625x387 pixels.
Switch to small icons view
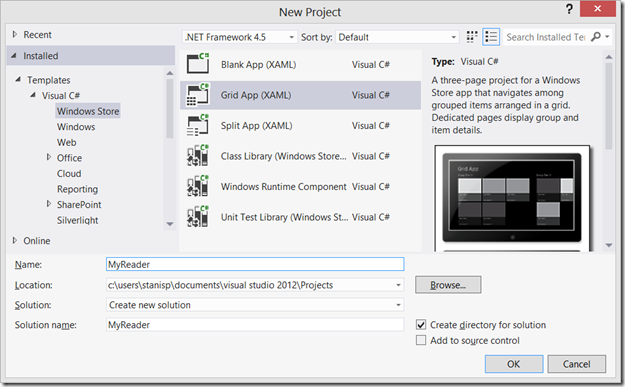[472, 37]
